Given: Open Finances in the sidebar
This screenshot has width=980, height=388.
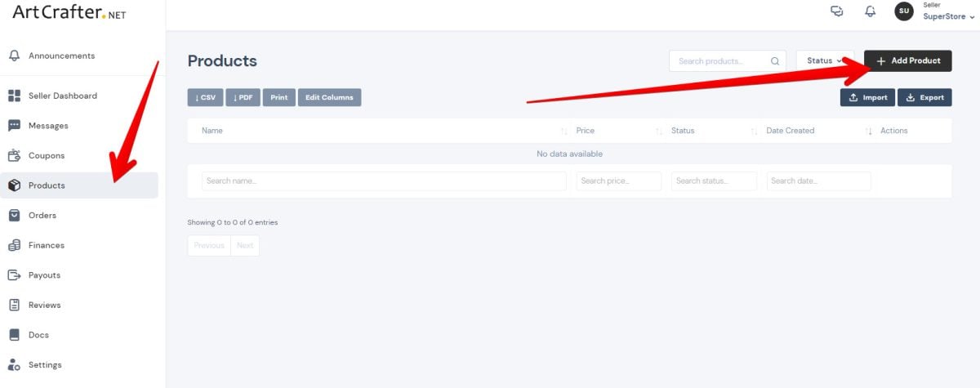Looking at the screenshot, I should [47, 245].
